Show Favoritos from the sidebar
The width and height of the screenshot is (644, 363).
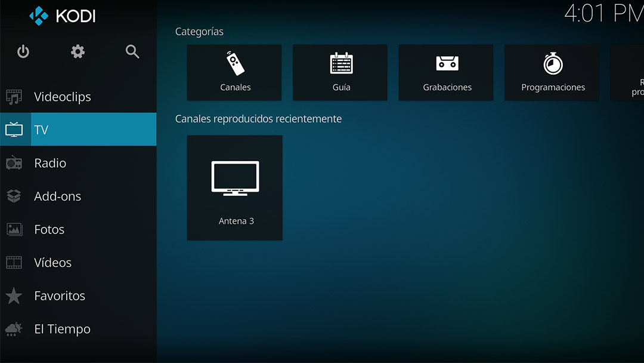[x=60, y=296]
